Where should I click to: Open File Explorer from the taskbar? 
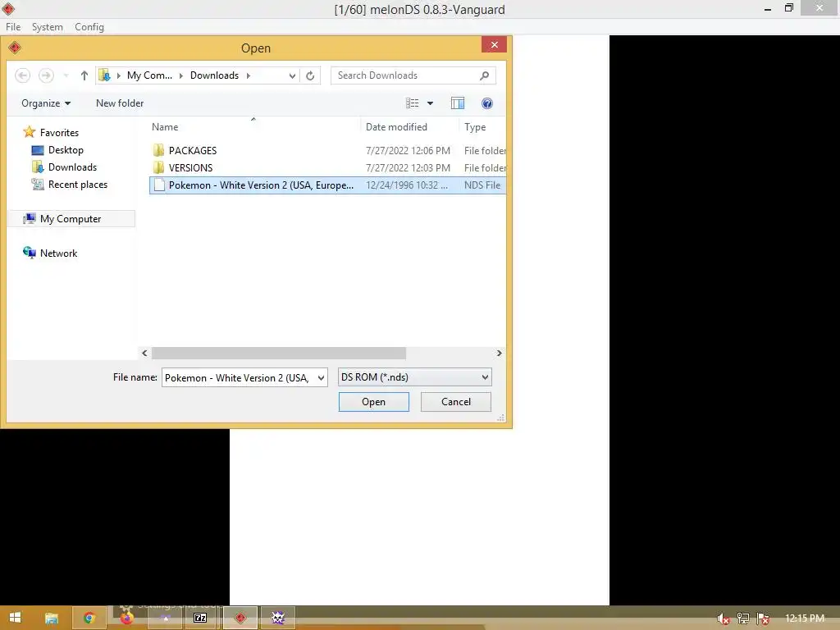pyautogui.click(x=52, y=619)
